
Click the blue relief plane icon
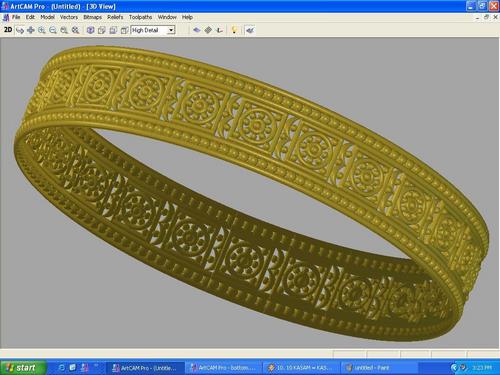[x=197, y=30]
